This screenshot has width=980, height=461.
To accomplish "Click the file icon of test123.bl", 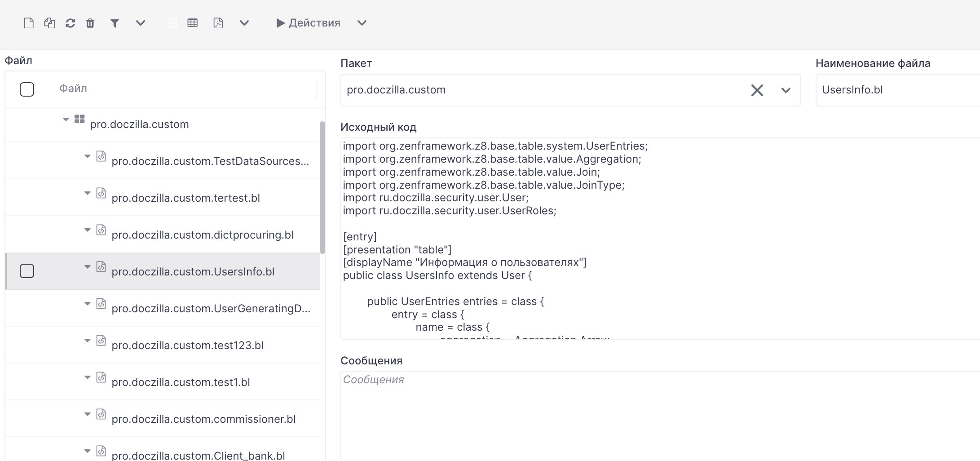I will click(x=102, y=340).
